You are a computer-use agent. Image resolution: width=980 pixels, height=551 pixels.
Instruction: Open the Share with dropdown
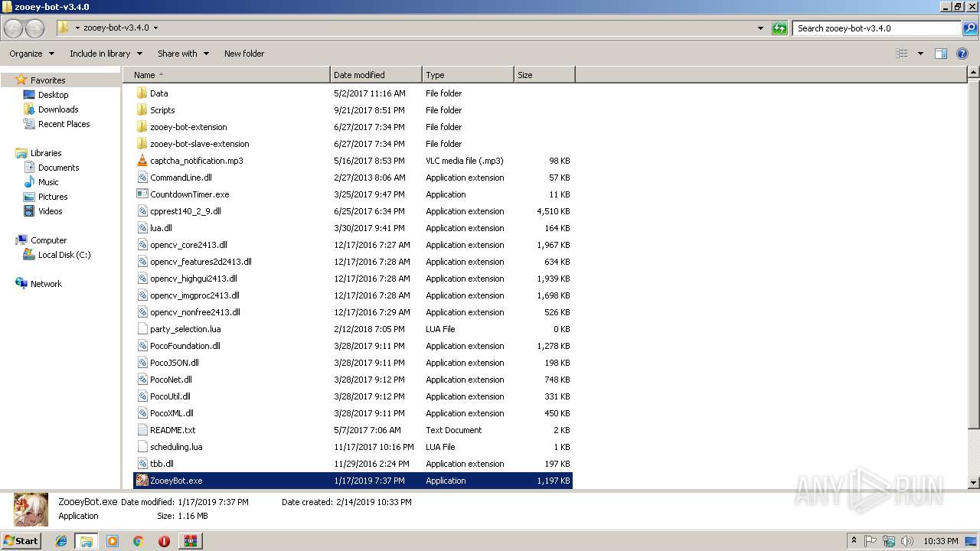click(x=183, y=54)
